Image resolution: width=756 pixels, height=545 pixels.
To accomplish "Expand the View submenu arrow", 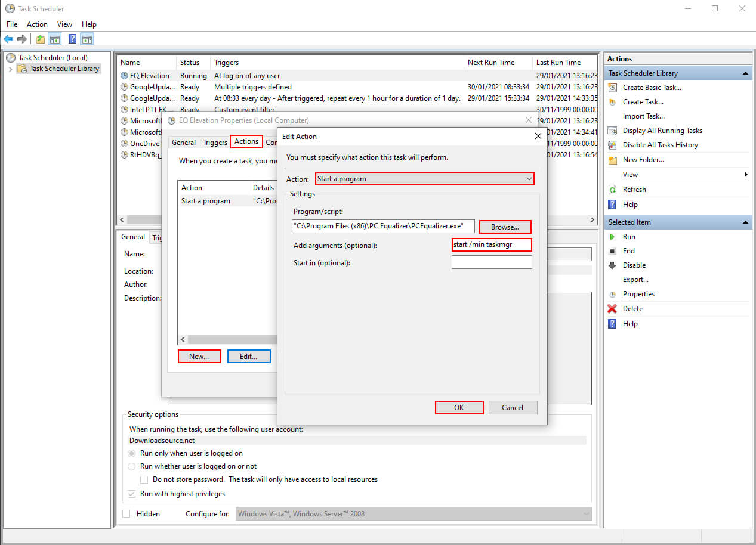I will [x=746, y=175].
